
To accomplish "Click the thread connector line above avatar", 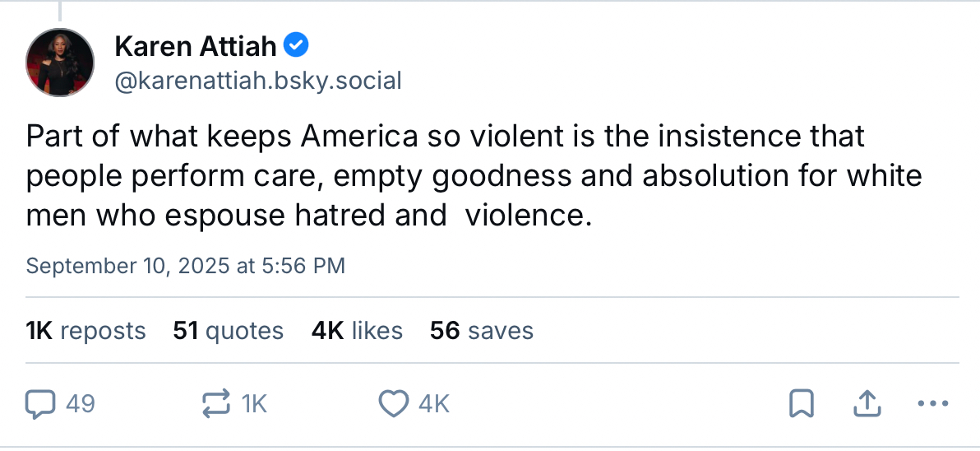I will point(60,10).
